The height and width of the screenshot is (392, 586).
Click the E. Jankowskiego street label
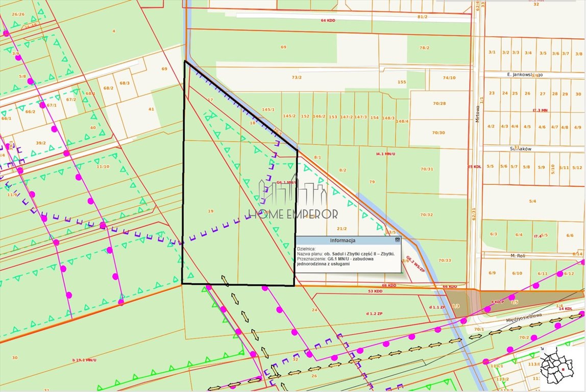[525, 75]
